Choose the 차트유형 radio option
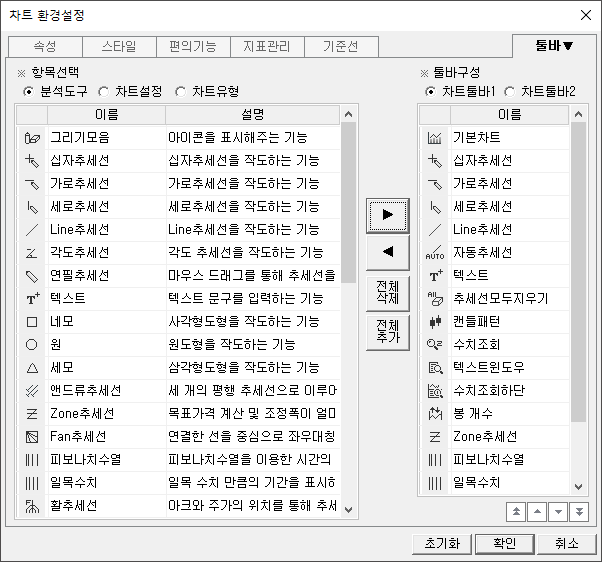Screen dimensions: 602x562 [x=181, y=92]
